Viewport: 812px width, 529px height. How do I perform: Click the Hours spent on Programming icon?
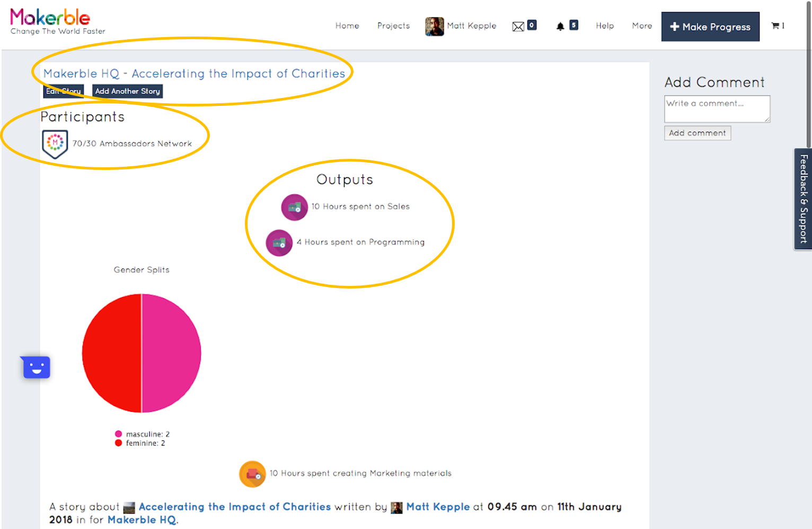click(279, 243)
